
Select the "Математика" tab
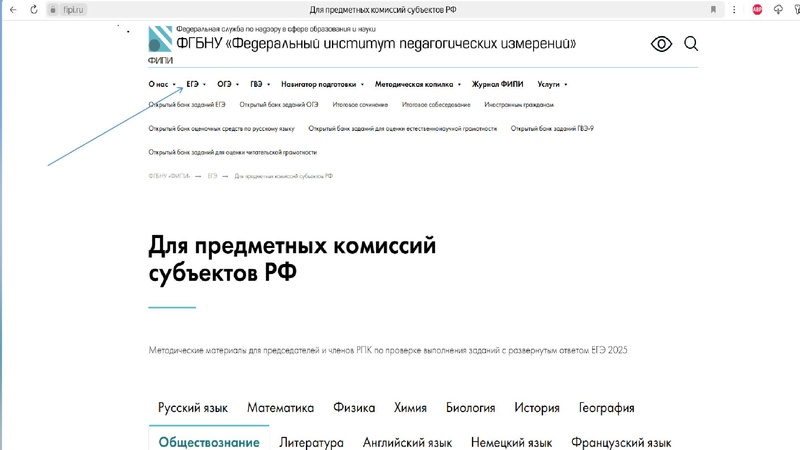click(281, 408)
